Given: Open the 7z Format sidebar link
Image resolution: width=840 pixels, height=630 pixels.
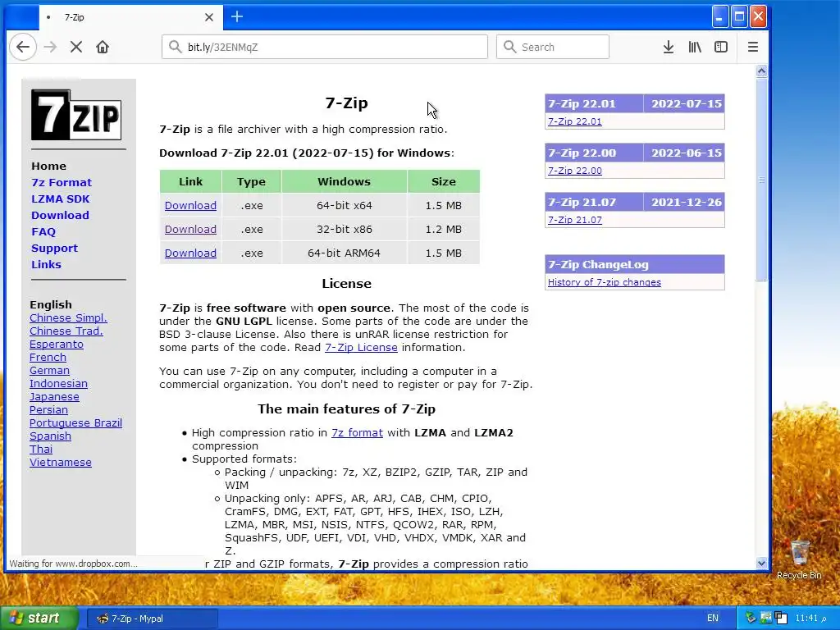Looking at the screenshot, I should coord(62,183).
